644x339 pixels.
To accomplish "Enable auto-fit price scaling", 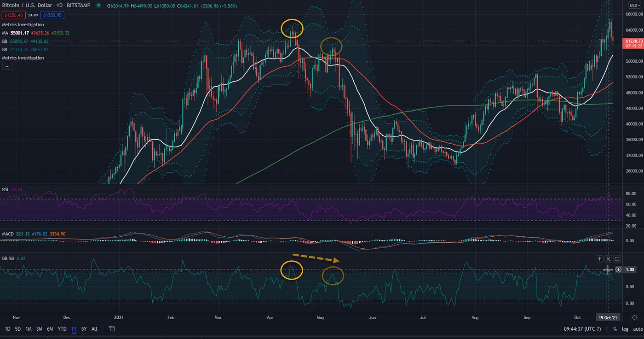I will [x=637, y=329].
